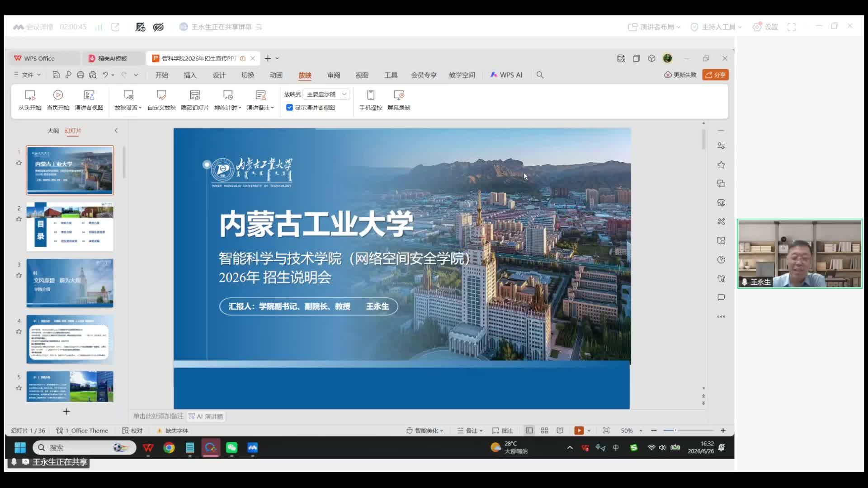868x488 pixels.
Task: Open WPS AI from the menu bar
Action: (506, 75)
